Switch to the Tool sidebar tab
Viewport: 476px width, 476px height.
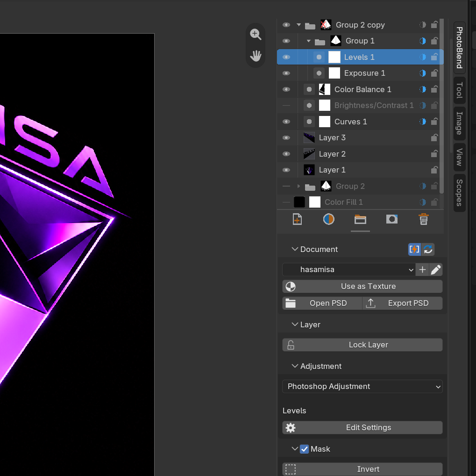(460, 90)
